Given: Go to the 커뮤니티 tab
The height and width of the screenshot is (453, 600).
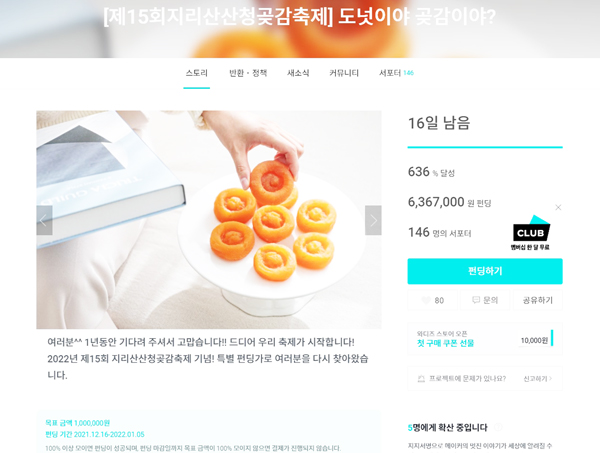Looking at the screenshot, I should click(x=344, y=73).
